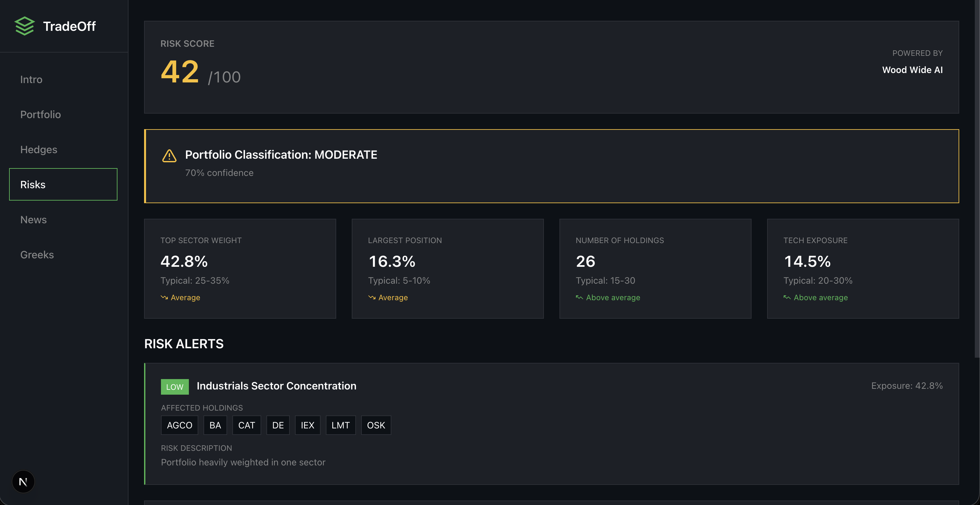
Task: Select the CAT ticker chip
Action: (x=247, y=425)
